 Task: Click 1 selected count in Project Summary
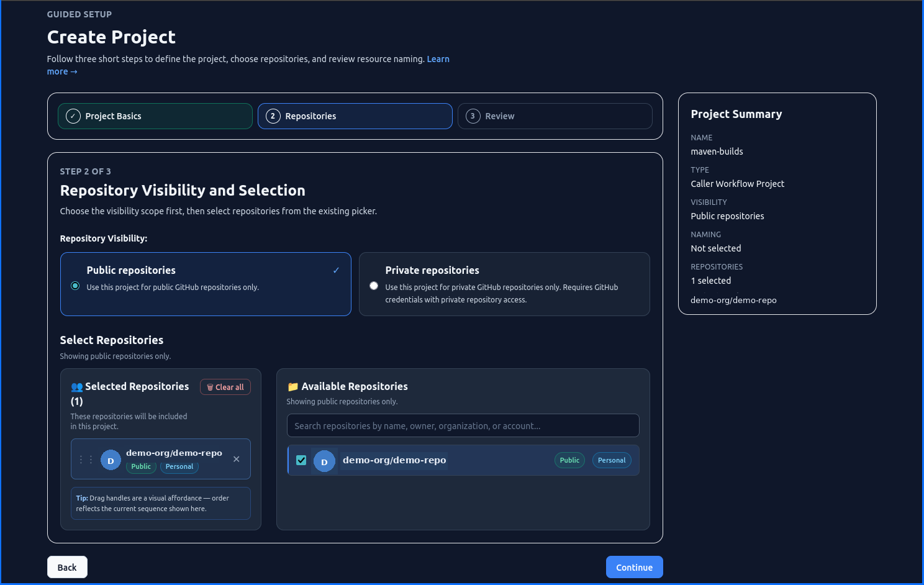(x=711, y=281)
